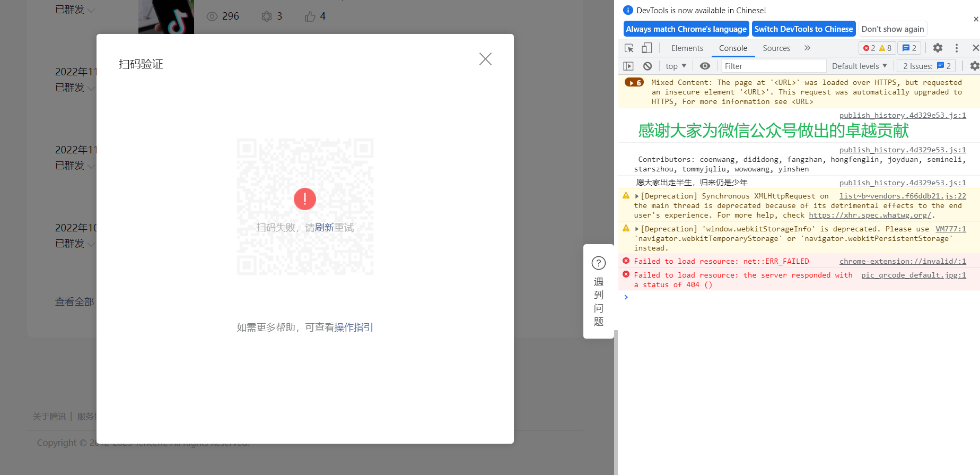Click the 扫码验证 dialog title
This screenshot has width=980, height=475.
coord(141,64)
